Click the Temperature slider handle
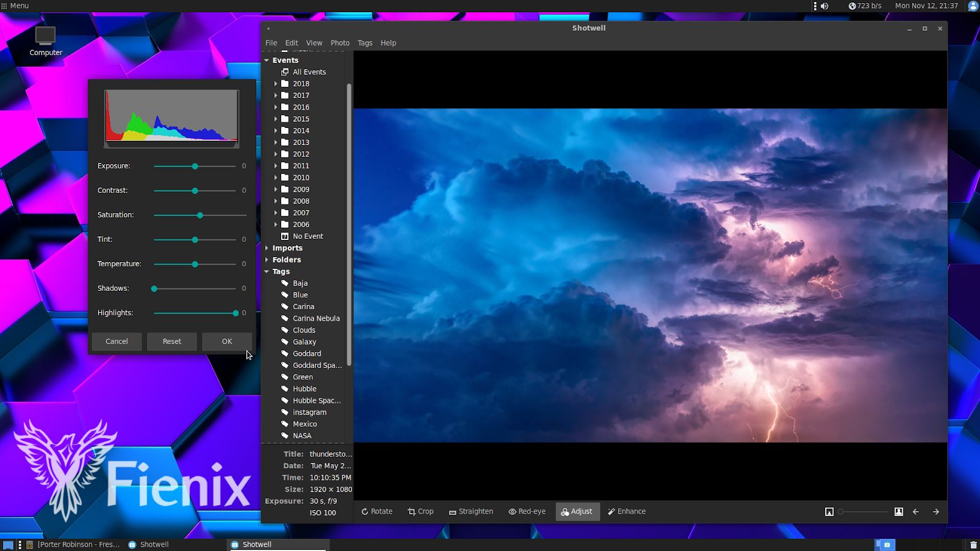 tap(195, 264)
